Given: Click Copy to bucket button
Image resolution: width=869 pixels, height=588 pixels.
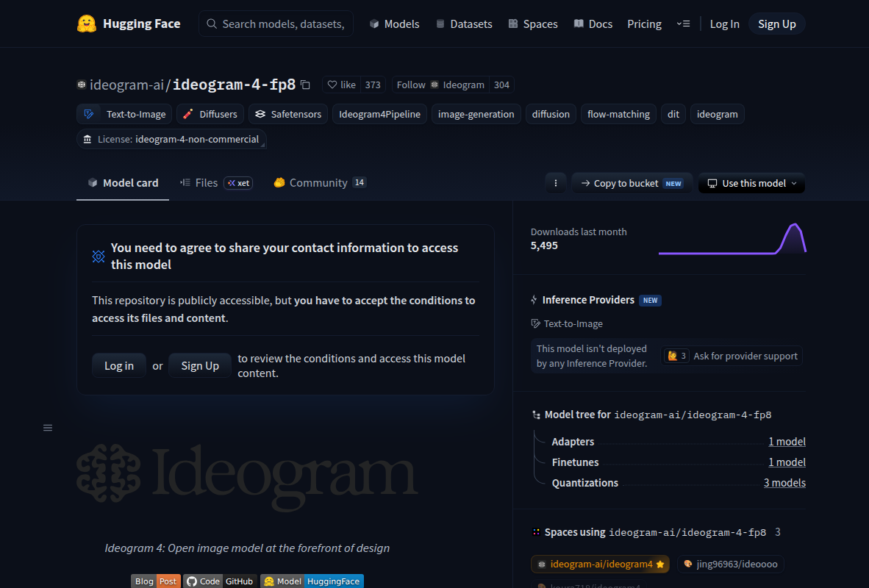Looking at the screenshot, I should click(x=632, y=184).
